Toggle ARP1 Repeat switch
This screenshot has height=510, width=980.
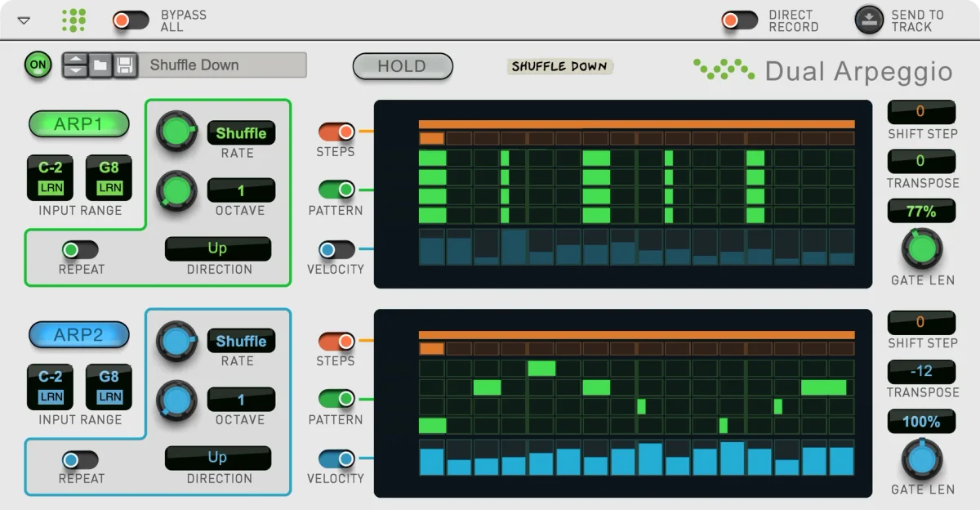(81, 250)
